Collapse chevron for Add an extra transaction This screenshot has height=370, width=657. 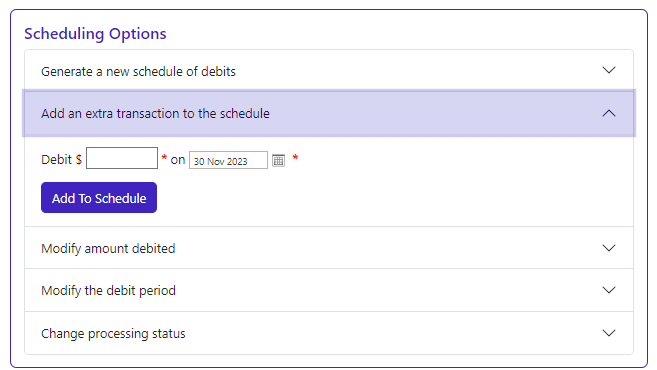pyautogui.click(x=608, y=113)
